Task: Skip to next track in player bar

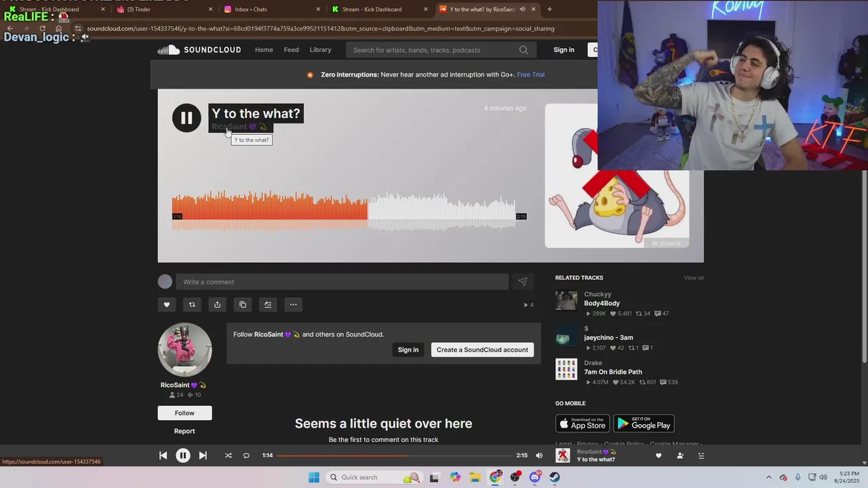Action: click(x=203, y=455)
